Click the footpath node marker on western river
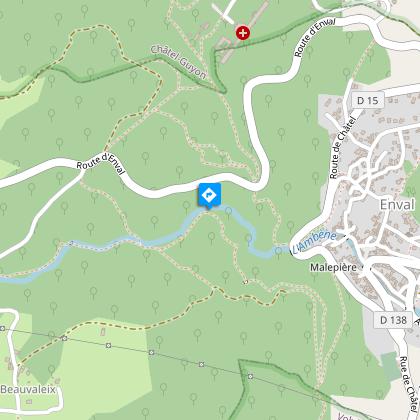Image resolution: width=420 pixels, height=420 pixels. coord(71,243)
